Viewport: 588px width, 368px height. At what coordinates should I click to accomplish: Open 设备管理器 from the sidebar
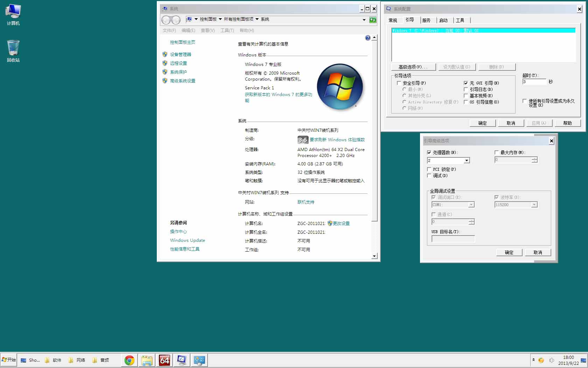pyautogui.click(x=181, y=54)
